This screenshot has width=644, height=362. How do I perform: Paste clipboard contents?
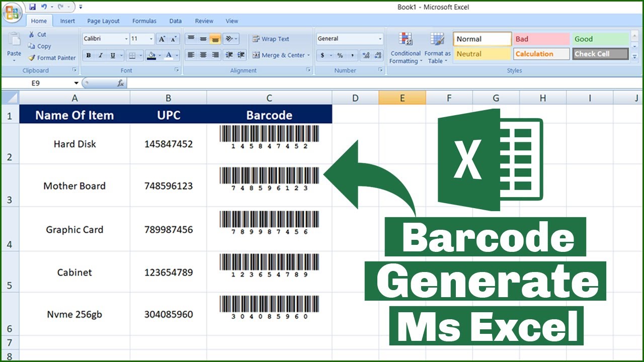point(14,45)
